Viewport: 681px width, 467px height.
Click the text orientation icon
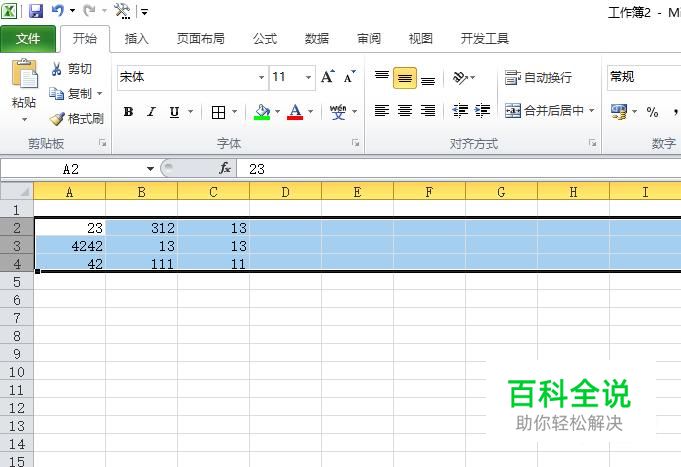(460, 78)
